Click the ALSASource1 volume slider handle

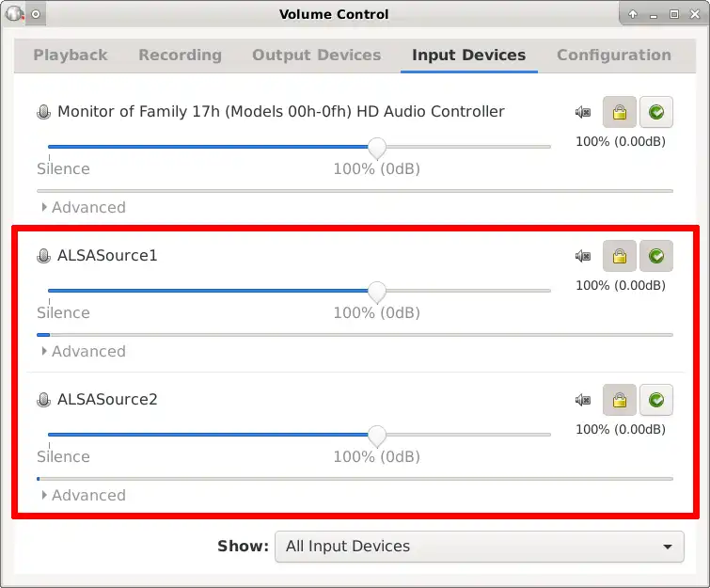[x=377, y=292]
